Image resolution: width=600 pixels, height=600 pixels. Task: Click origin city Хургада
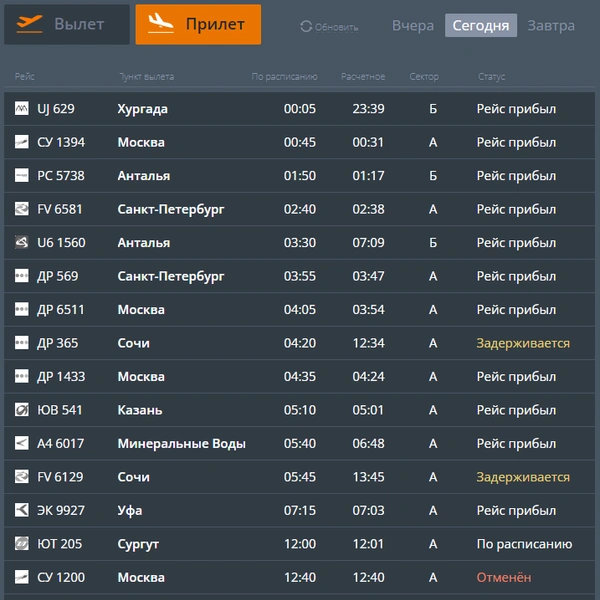(x=142, y=109)
